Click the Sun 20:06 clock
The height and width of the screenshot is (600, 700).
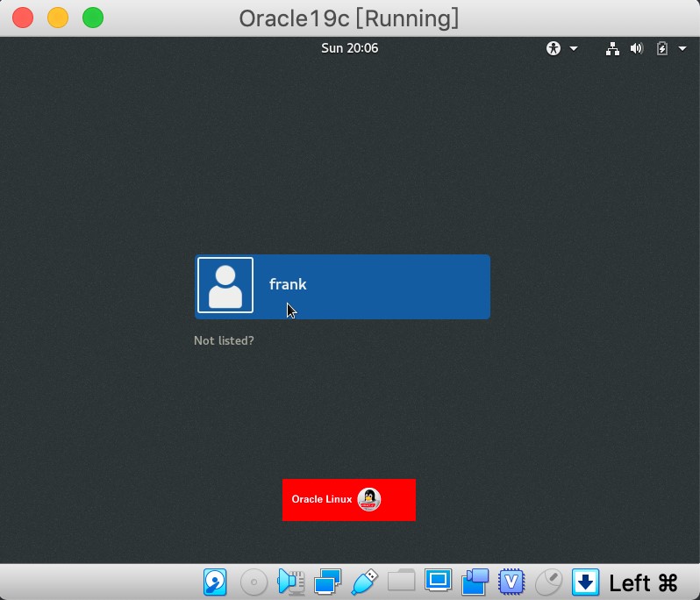[x=349, y=48]
